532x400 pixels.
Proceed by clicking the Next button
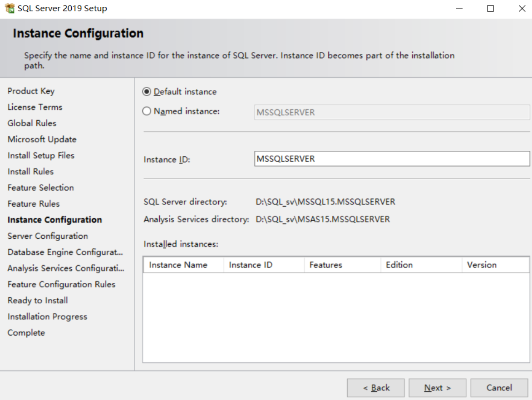437,388
